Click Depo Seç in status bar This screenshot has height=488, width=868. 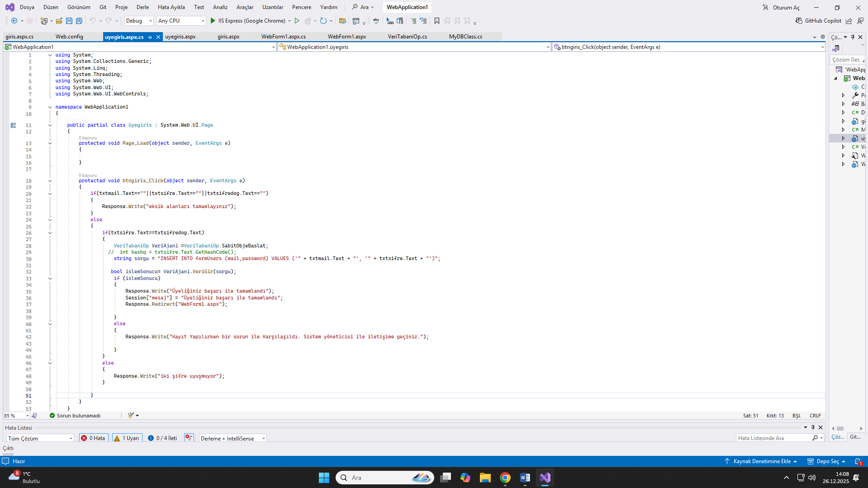826,461
